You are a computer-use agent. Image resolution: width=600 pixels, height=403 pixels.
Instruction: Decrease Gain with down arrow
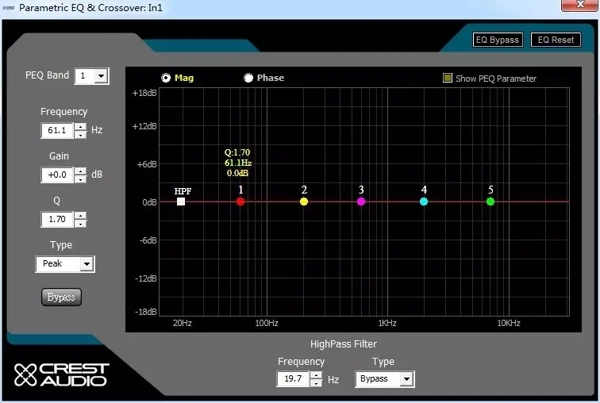(x=80, y=179)
